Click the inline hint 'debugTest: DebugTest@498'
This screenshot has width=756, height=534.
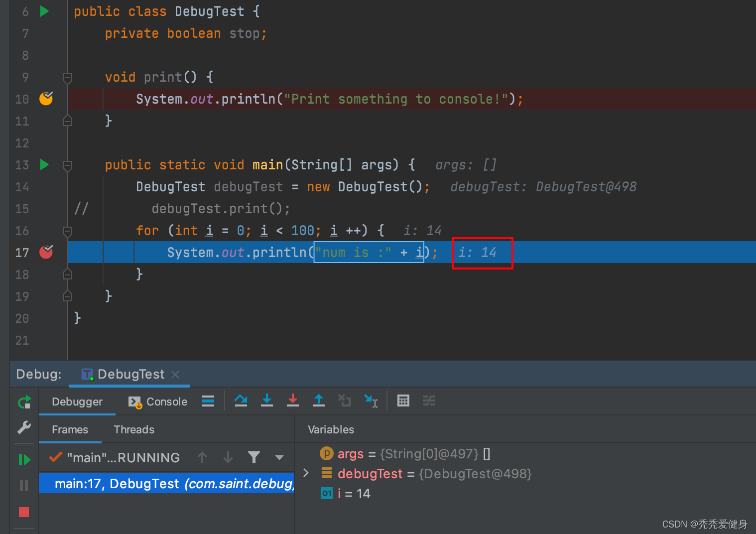543,187
